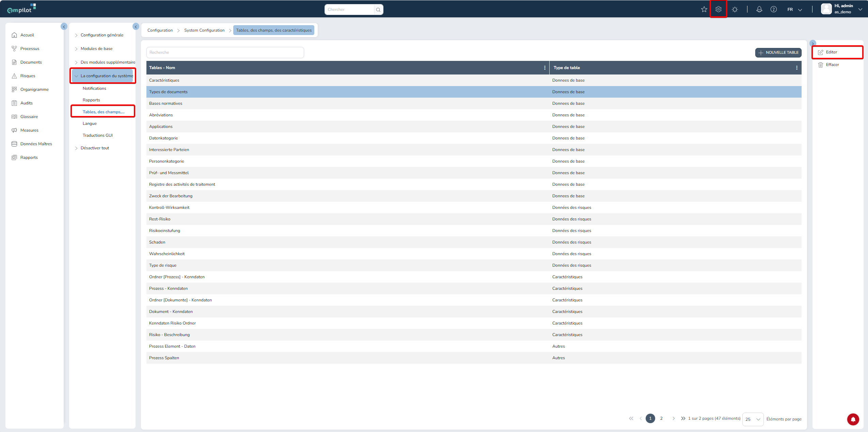
Task: Click the search magnifier icon
Action: tap(378, 10)
